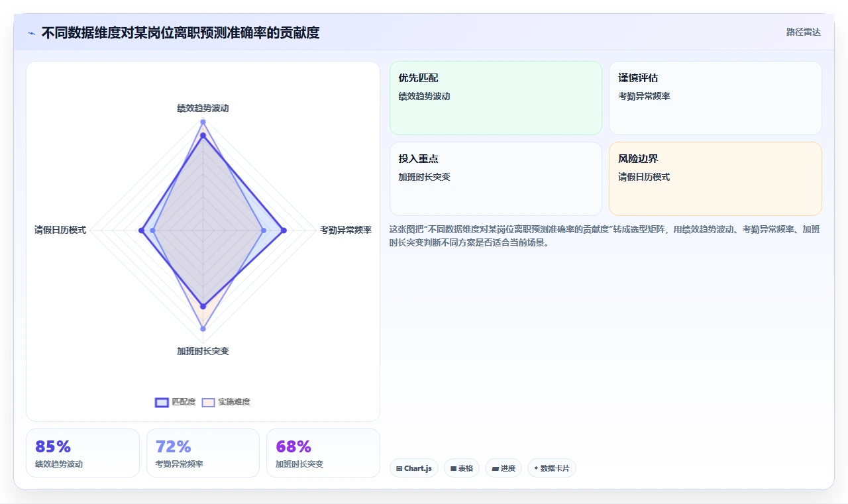Click the dark 匹配度 point below the top vertex
This screenshot has width=848, height=504.
pyautogui.click(x=203, y=136)
